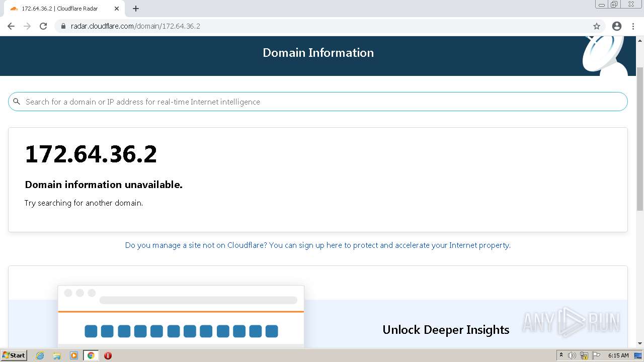This screenshot has width=644, height=362.
Task: Reload the Cloudflare Radar page
Action: coord(43,26)
